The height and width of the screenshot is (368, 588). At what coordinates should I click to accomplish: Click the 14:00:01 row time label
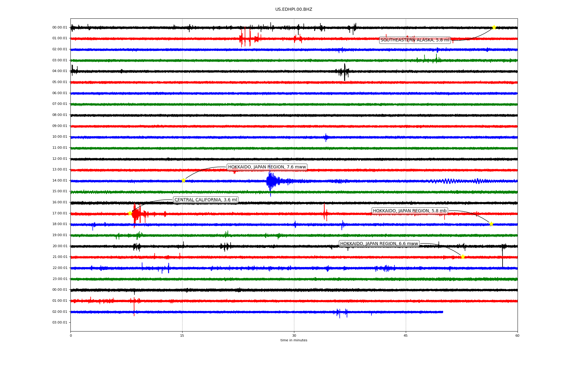[x=60, y=180]
